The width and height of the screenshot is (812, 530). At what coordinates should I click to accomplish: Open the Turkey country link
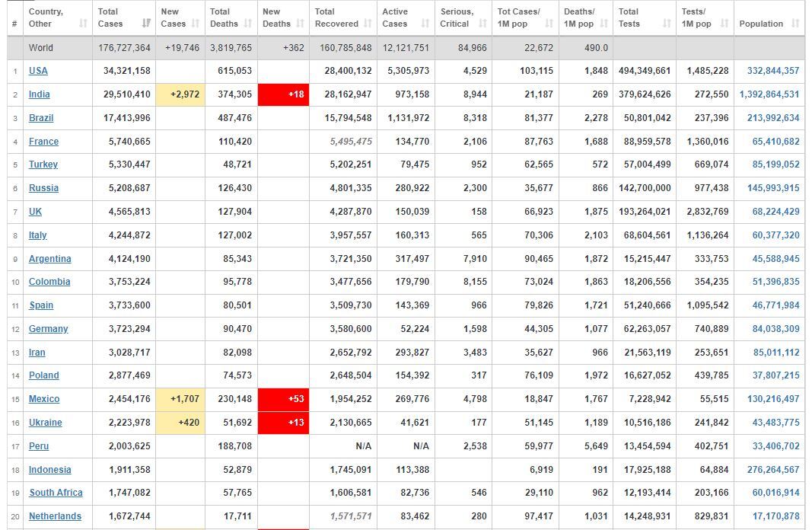point(43,164)
